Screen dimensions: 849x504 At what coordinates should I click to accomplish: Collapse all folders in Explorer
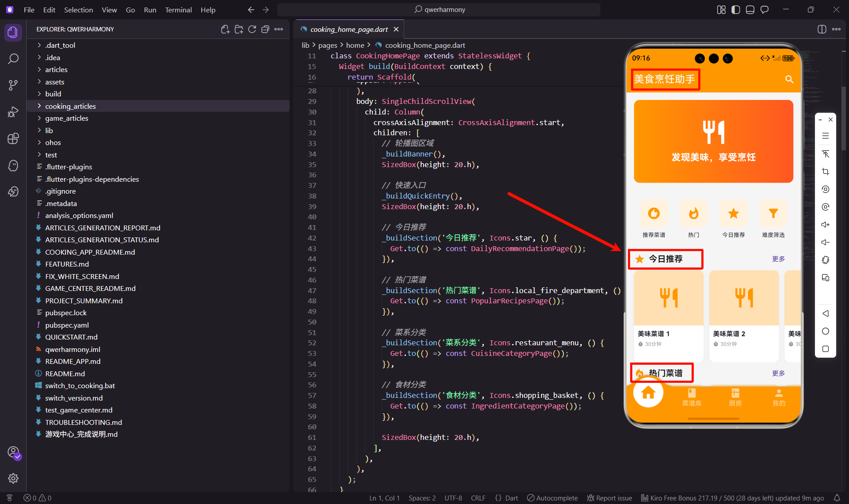(x=265, y=29)
